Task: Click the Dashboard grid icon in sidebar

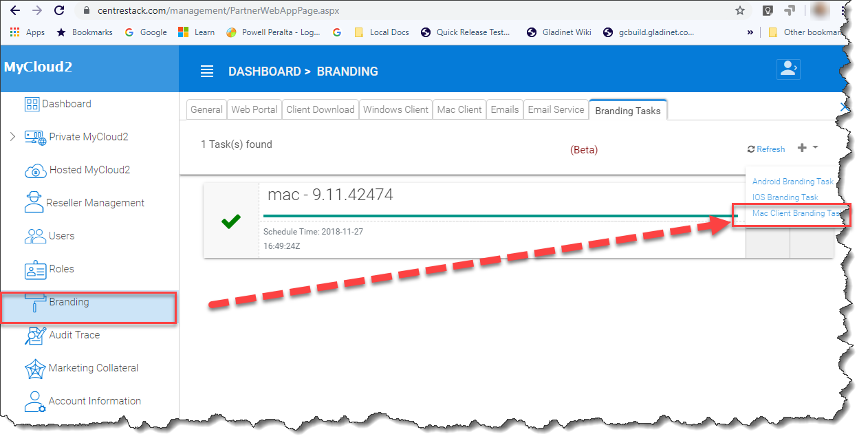Action: (32, 104)
